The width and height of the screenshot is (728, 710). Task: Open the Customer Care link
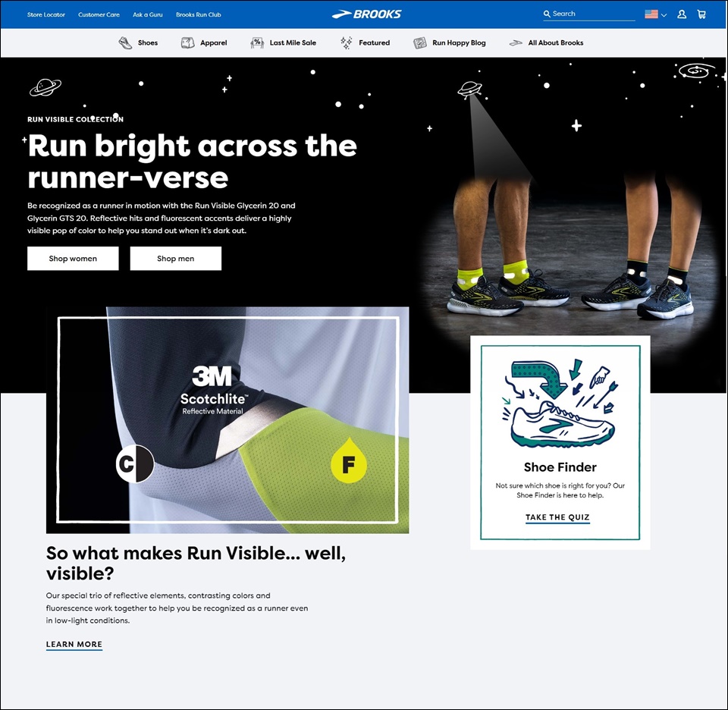tap(99, 14)
